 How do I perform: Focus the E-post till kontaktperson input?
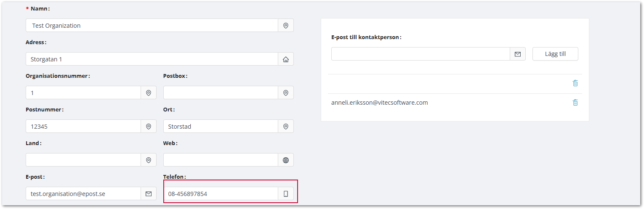[420, 54]
